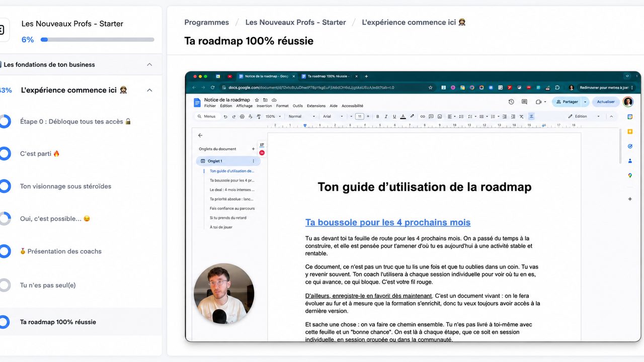Open the Insertion menu in Google Docs
This screenshot has height=362, width=644.
coord(264,106)
